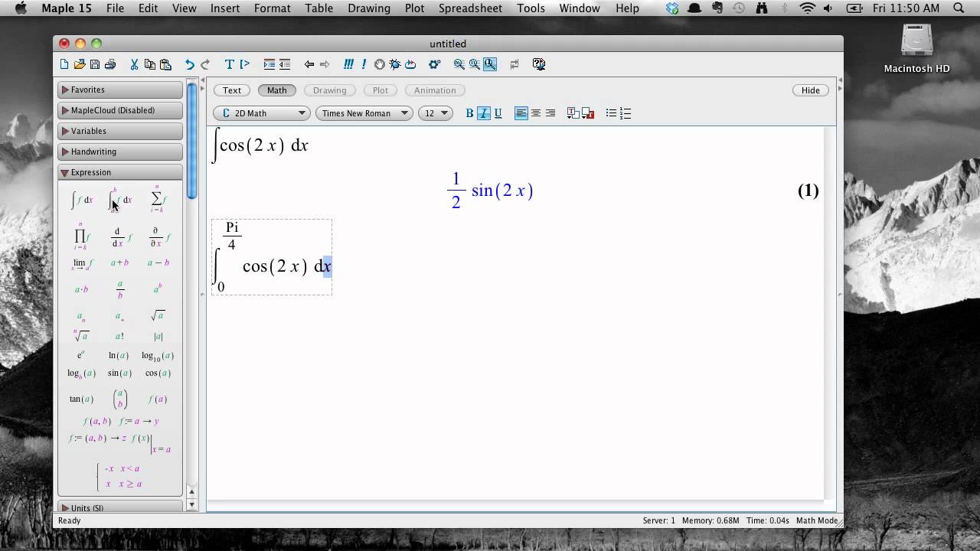Switch input to Math mode
This screenshot has height=551, width=980.
point(276,90)
